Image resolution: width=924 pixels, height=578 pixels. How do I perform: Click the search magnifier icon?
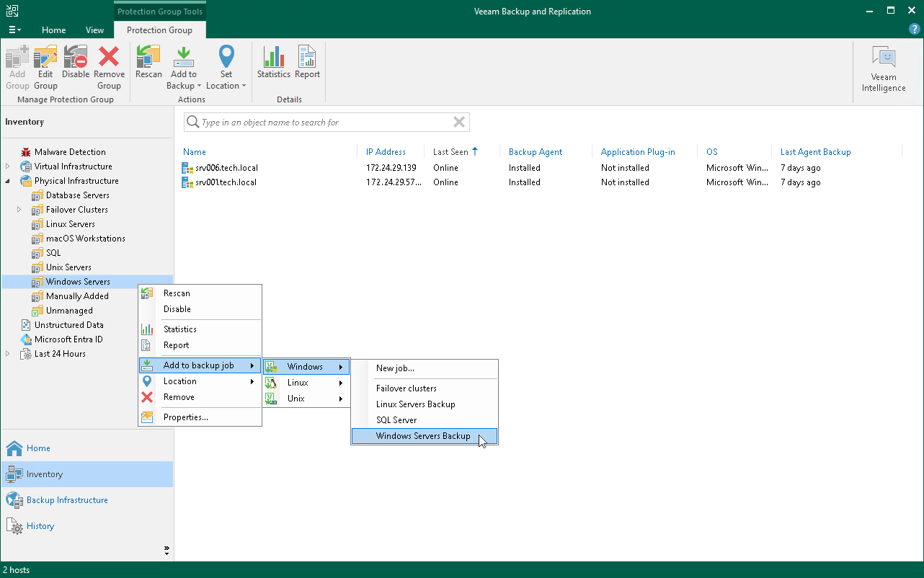193,123
